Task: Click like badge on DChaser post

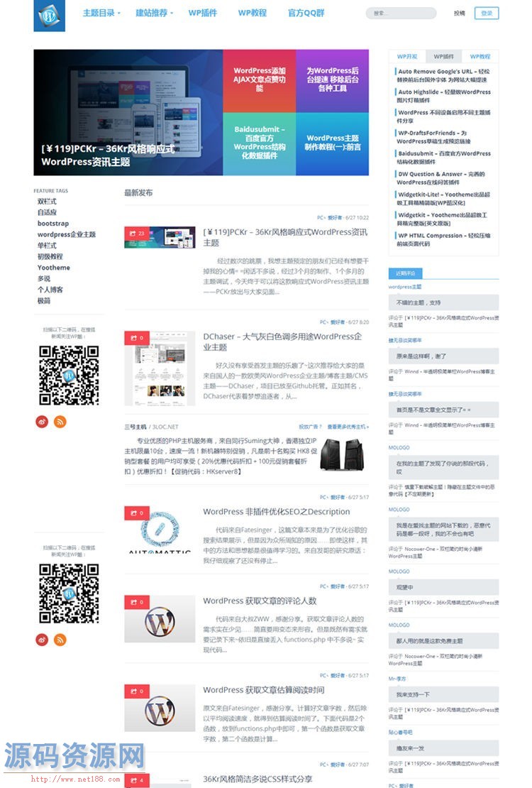Action: click(137, 338)
